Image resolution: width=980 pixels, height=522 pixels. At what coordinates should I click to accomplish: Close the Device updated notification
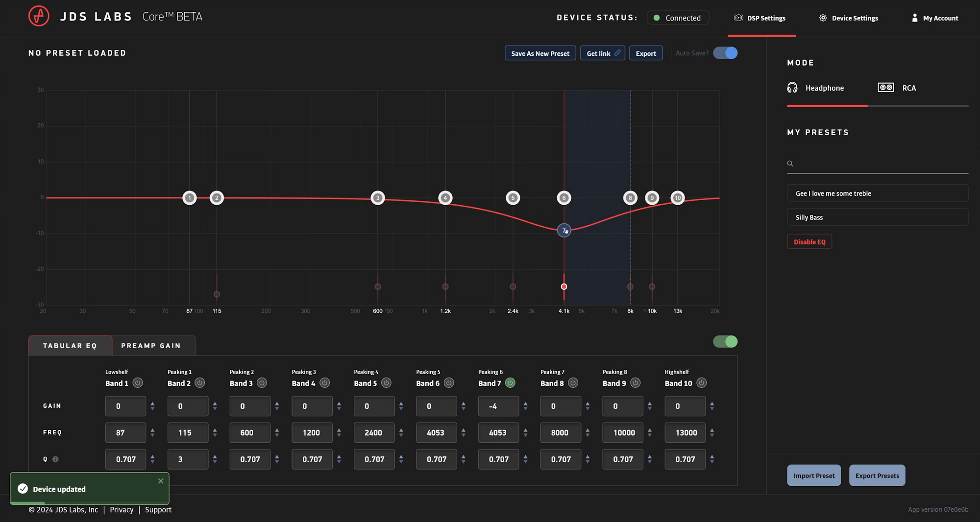161,481
